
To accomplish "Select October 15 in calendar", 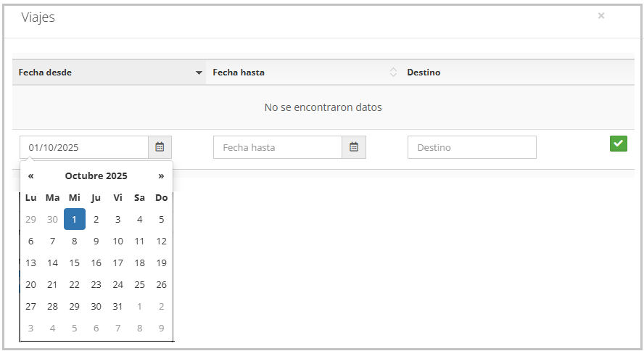I will pos(74,263).
